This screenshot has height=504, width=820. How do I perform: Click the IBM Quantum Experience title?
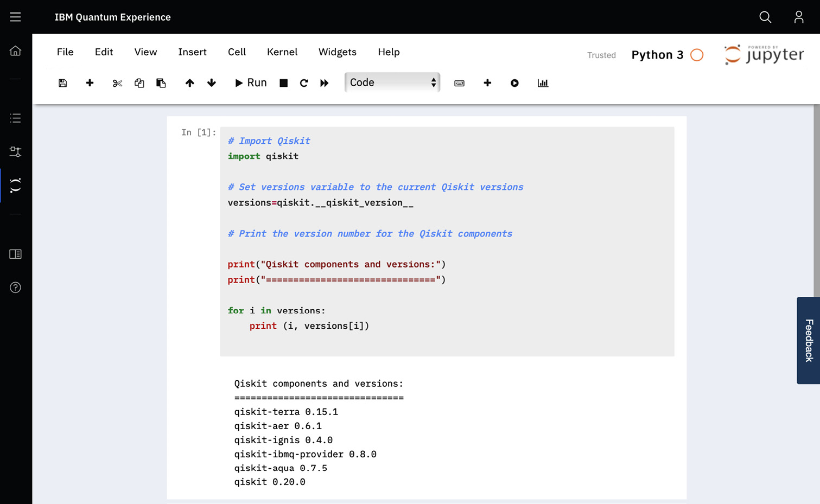tap(112, 17)
